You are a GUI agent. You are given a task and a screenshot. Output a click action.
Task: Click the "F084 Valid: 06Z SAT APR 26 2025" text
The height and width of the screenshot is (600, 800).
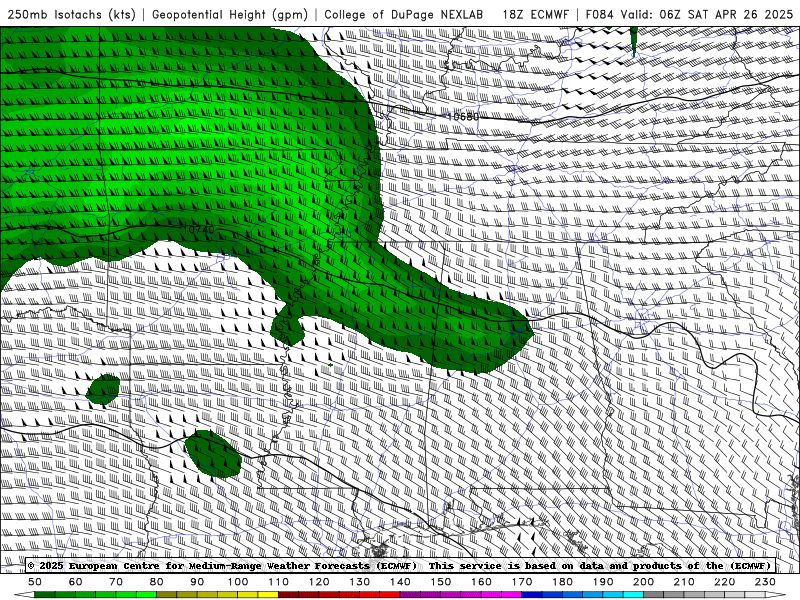[689, 14]
